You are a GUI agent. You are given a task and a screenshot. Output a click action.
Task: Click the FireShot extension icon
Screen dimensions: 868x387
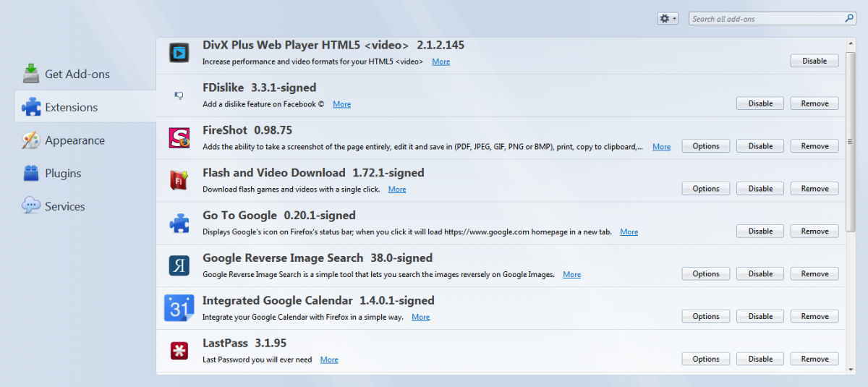pyautogui.click(x=179, y=137)
